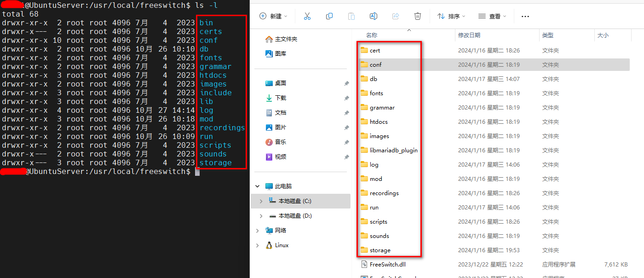Open the 查看 view dropdown
Viewport: 644px width, 278px height.
coord(491,16)
